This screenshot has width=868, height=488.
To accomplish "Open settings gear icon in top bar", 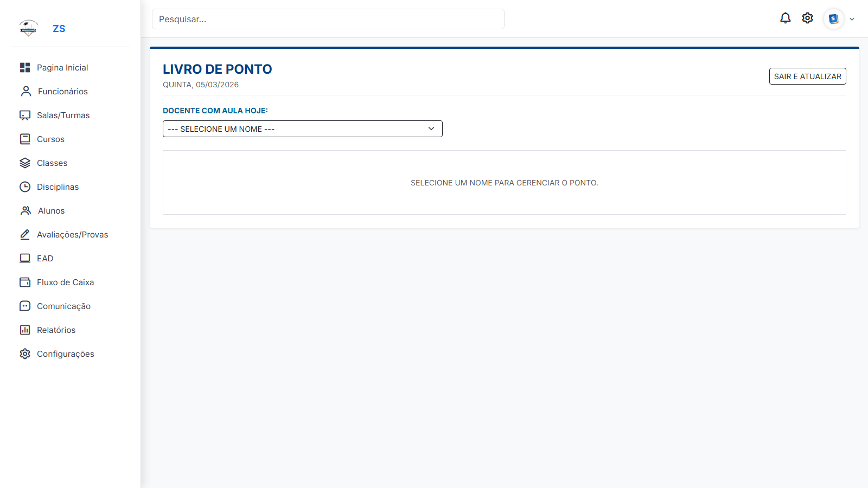I will pos(807,18).
